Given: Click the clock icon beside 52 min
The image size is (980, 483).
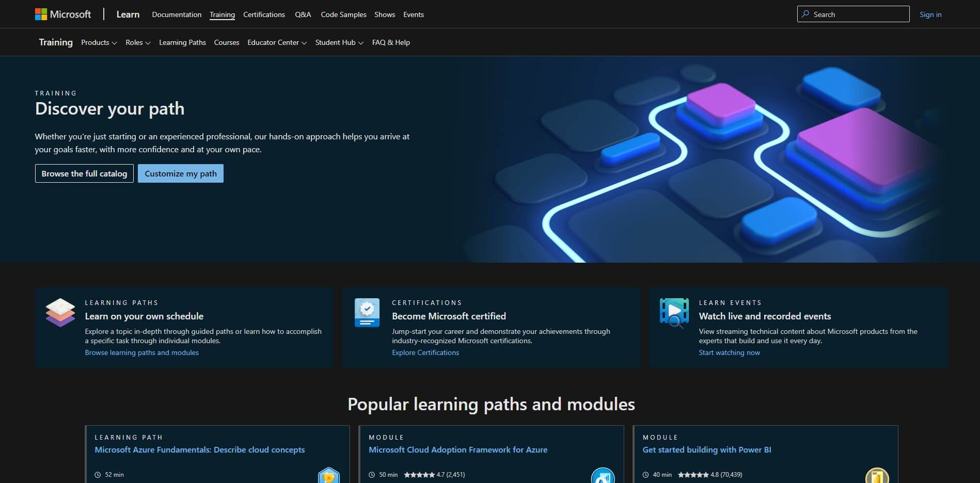Looking at the screenshot, I should pos(98,475).
